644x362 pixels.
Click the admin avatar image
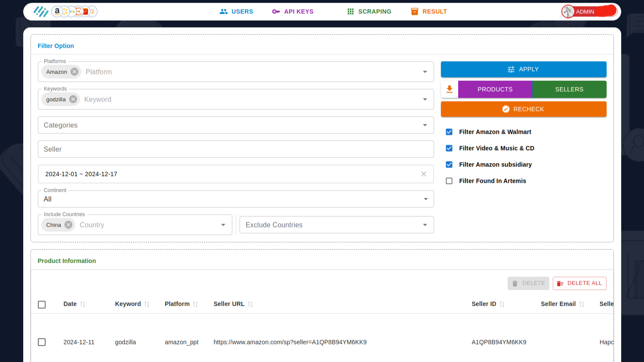(568, 12)
